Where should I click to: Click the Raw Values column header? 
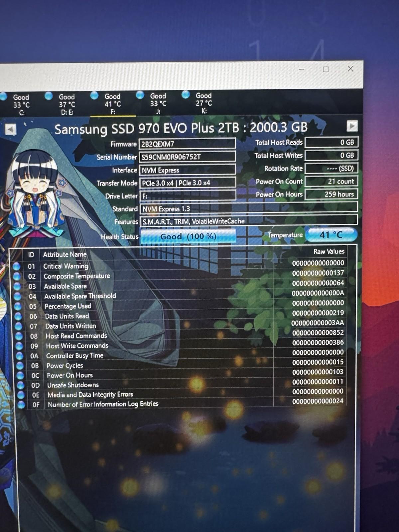329,251
